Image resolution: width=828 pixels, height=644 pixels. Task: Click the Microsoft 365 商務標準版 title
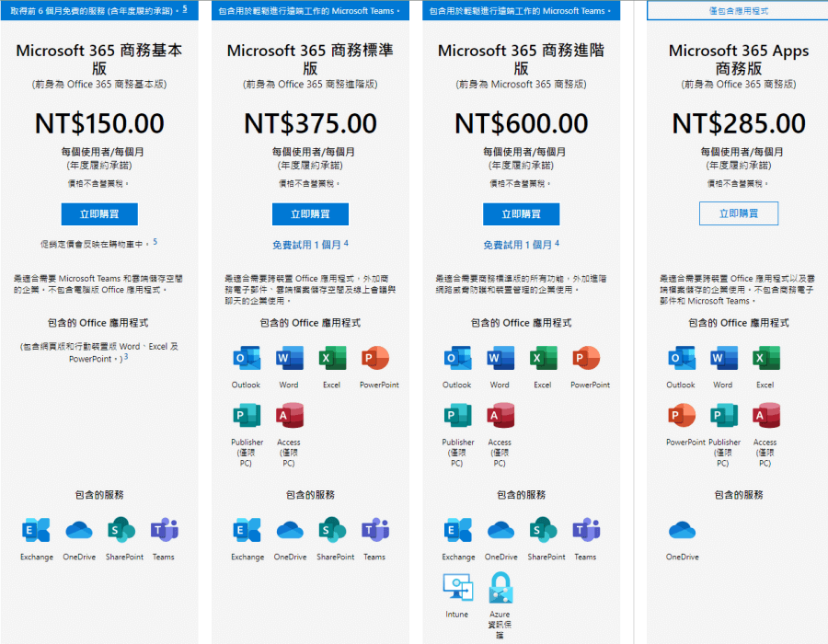[x=311, y=59]
